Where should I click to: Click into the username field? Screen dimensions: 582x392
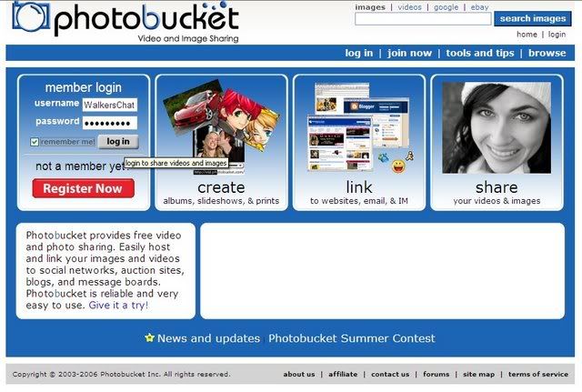(x=110, y=105)
